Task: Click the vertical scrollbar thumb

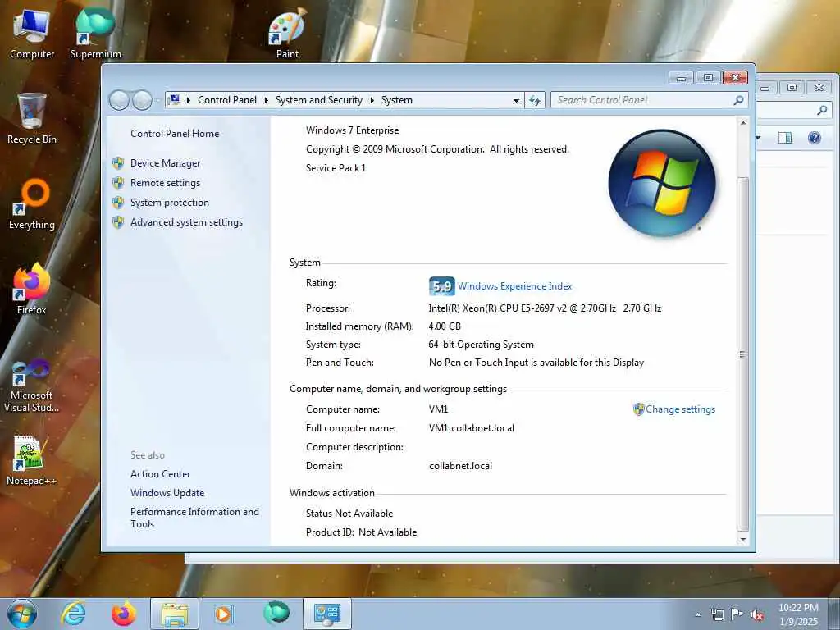Action: point(742,354)
